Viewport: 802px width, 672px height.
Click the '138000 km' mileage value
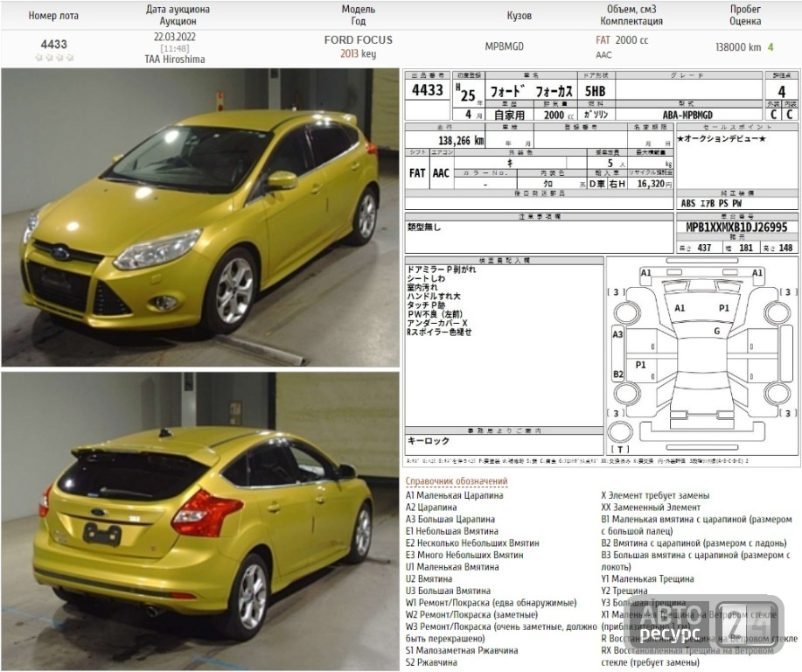(738, 47)
